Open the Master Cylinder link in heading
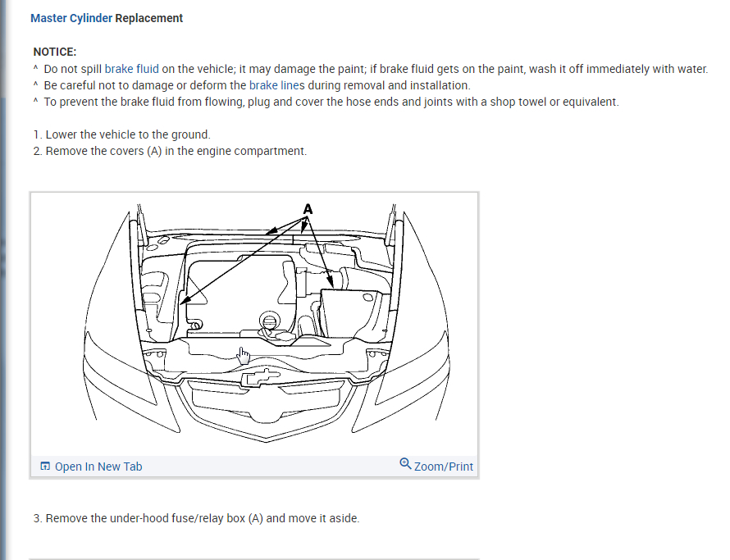730x560 pixels. (x=71, y=18)
